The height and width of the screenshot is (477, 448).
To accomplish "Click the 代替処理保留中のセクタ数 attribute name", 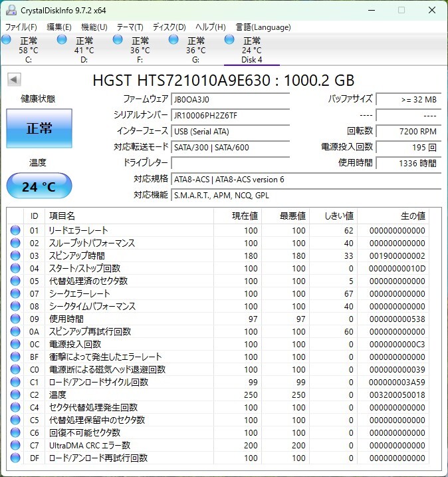I will 97,420.
